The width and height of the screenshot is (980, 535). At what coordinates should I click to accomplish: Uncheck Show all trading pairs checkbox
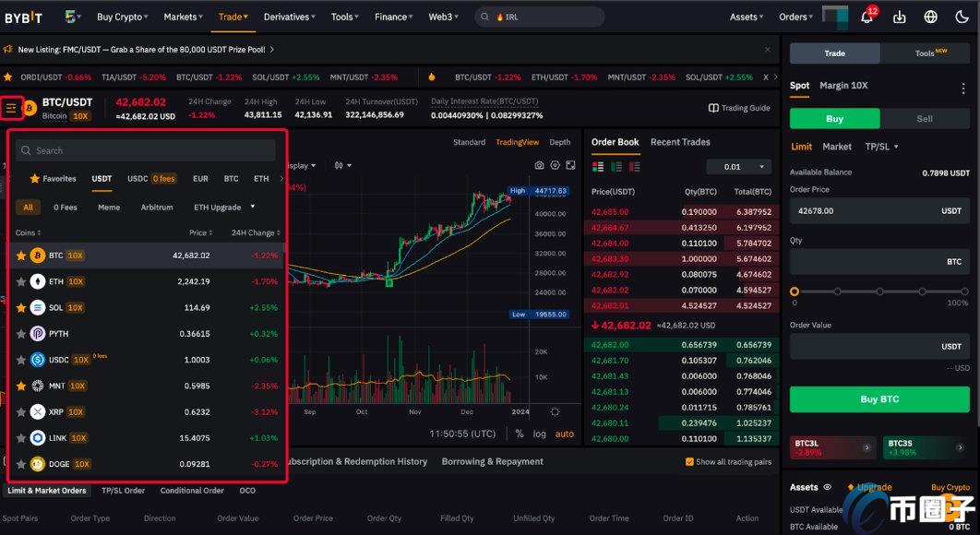pyautogui.click(x=689, y=461)
